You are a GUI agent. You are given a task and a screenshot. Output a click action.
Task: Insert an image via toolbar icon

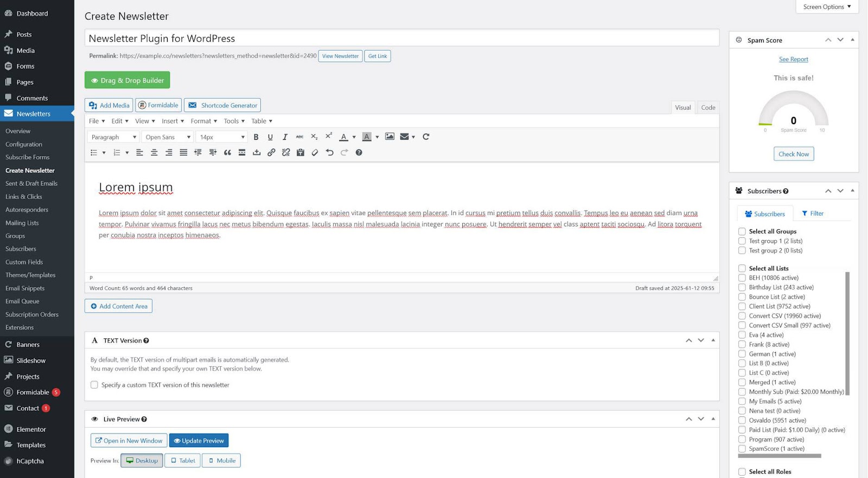(390, 137)
